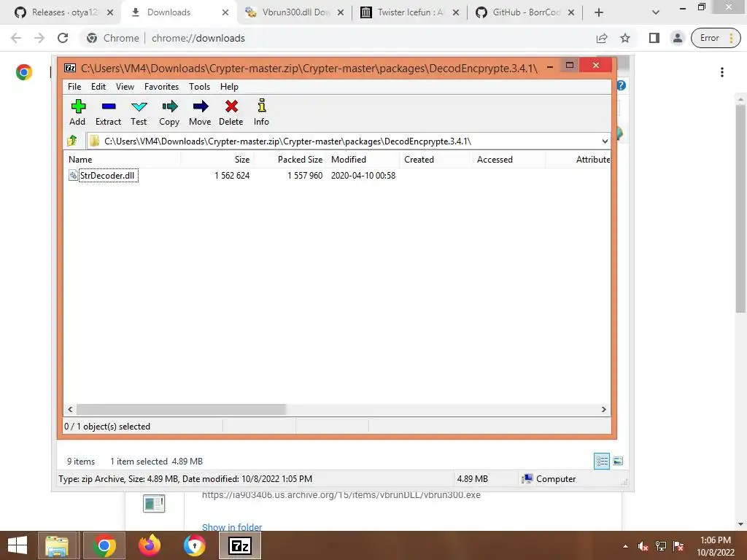
Task: Click the red Delete icon
Action: point(231,112)
